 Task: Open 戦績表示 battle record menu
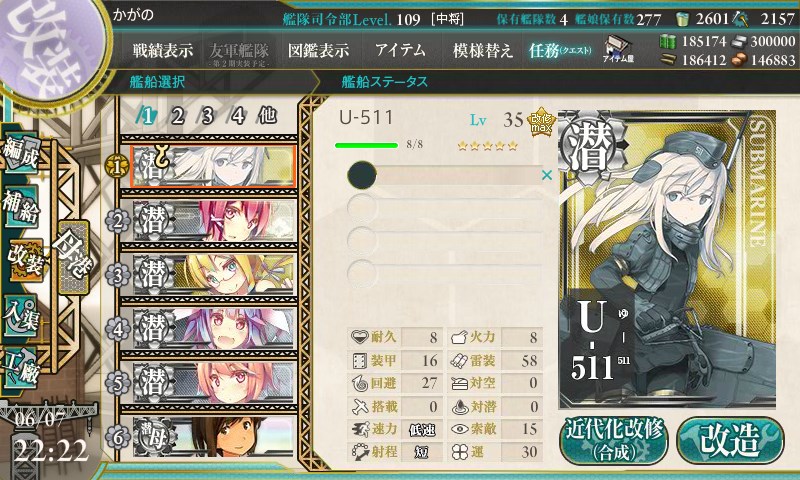[x=163, y=50]
